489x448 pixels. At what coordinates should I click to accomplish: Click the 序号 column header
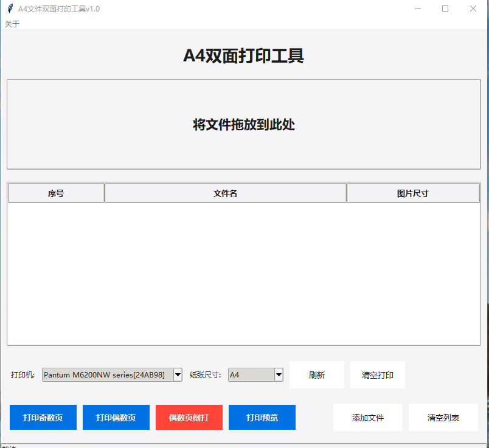point(55,192)
